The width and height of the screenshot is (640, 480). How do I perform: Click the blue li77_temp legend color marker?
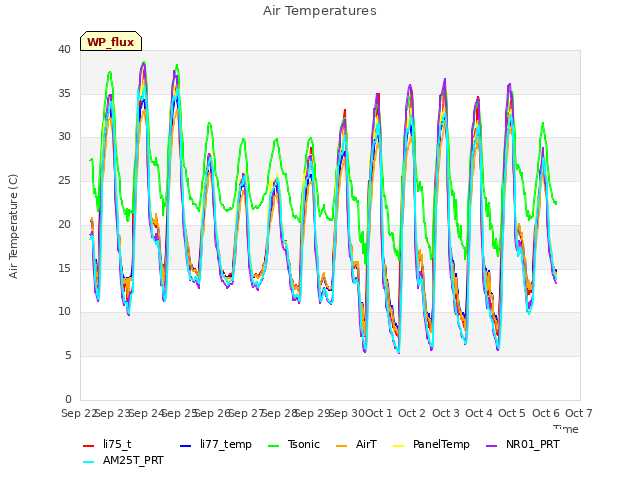pyautogui.click(x=185, y=446)
